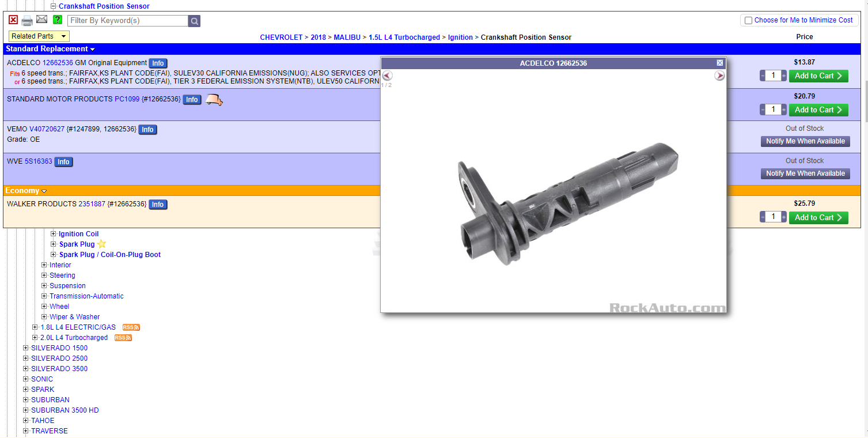Go to CHEVROLET in the breadcrumb

tap(281, 37)
